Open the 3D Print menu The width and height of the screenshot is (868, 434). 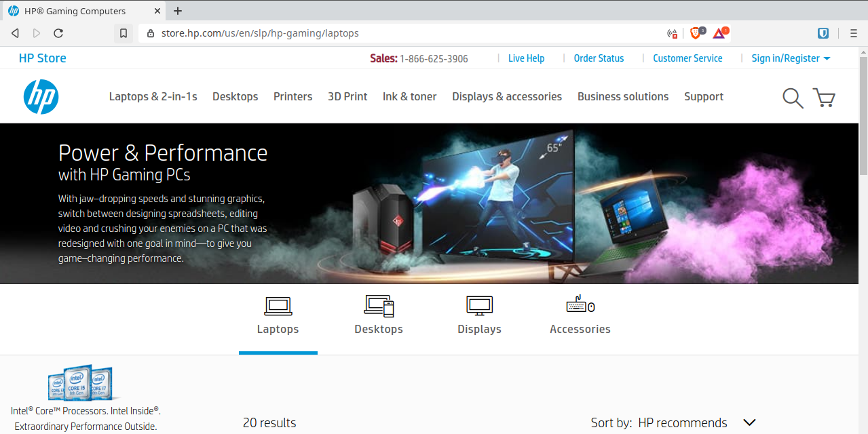pos(347,96)
